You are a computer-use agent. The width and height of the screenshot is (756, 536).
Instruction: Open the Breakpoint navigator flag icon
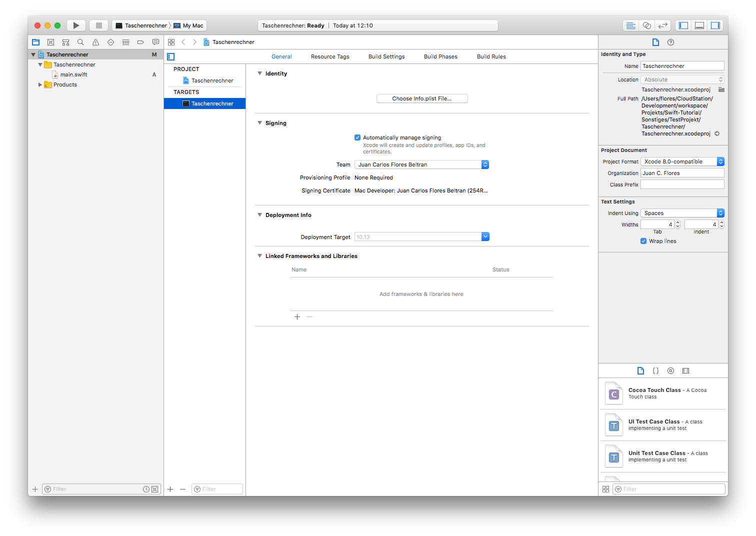tap(140, 42)
